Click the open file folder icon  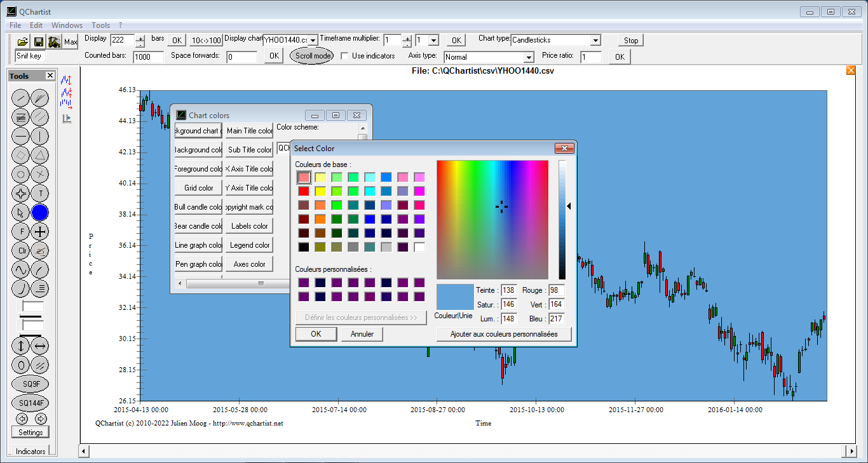coord(22,42)
